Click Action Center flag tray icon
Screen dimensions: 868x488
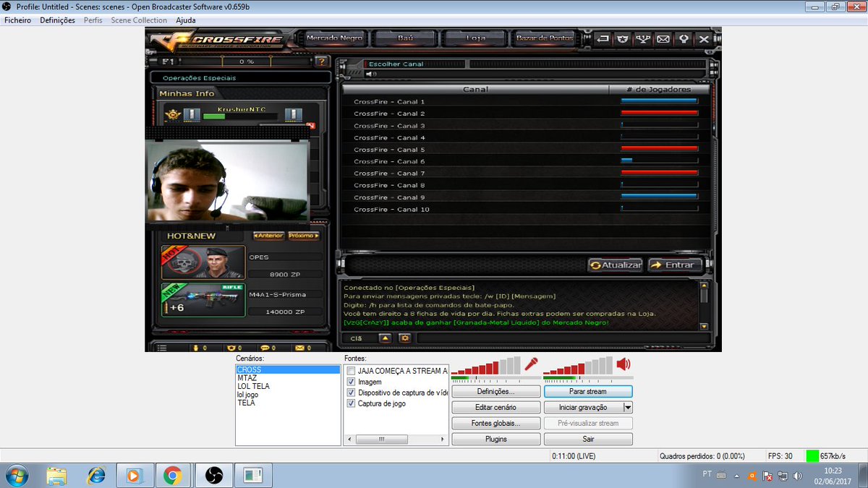click(x=767, y=476)
